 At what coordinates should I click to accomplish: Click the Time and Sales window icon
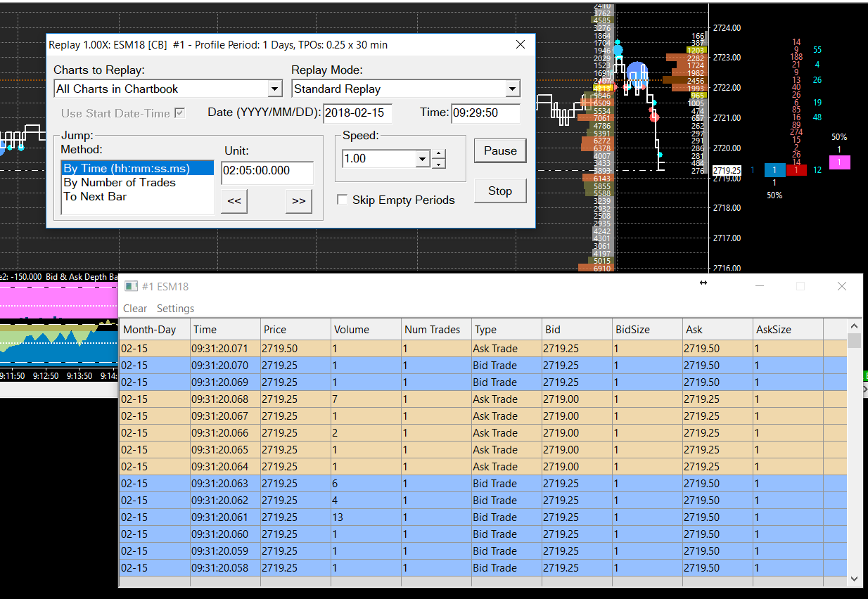pyautogui.click(x=131, y=286)
